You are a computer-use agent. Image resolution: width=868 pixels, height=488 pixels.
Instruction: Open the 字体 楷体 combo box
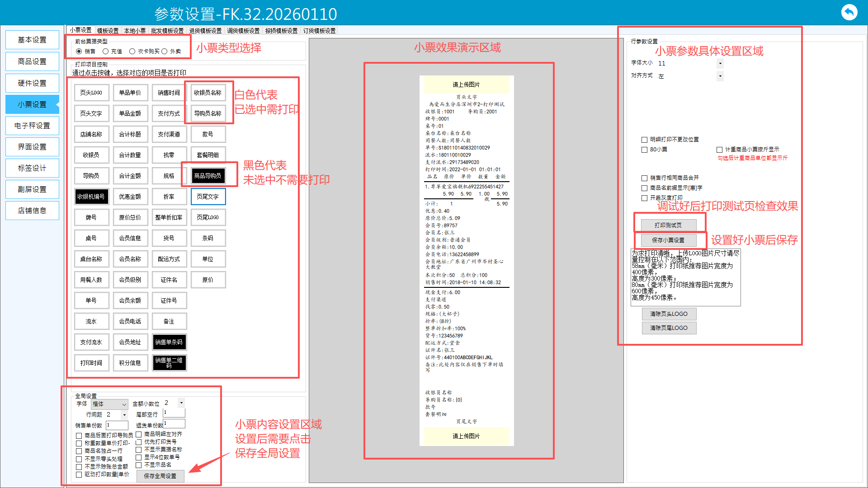[110, 404]
